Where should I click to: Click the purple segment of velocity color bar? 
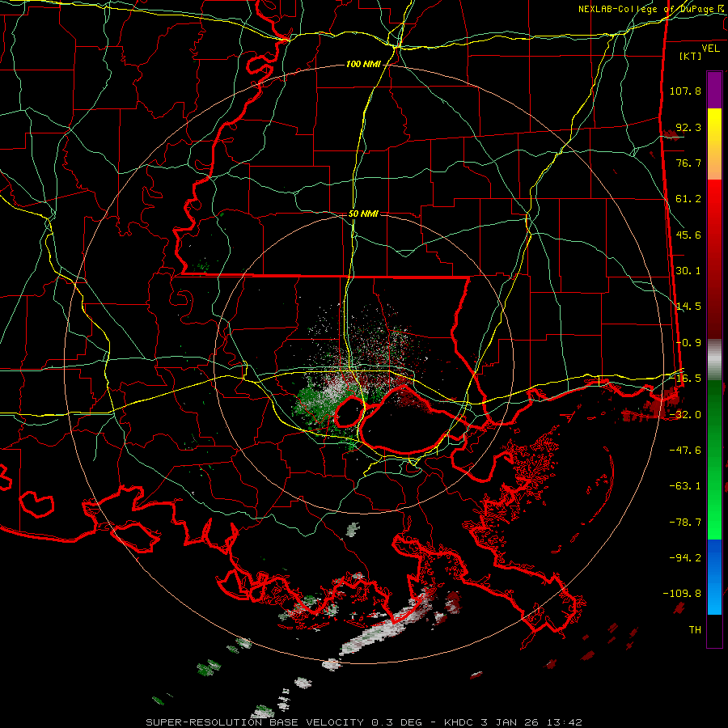[714, 90]
